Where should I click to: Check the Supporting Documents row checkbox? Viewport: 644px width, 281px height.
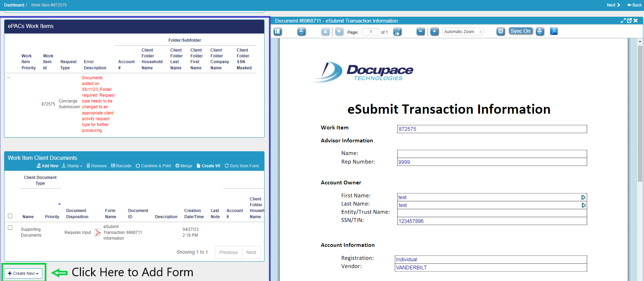(10, 228)
